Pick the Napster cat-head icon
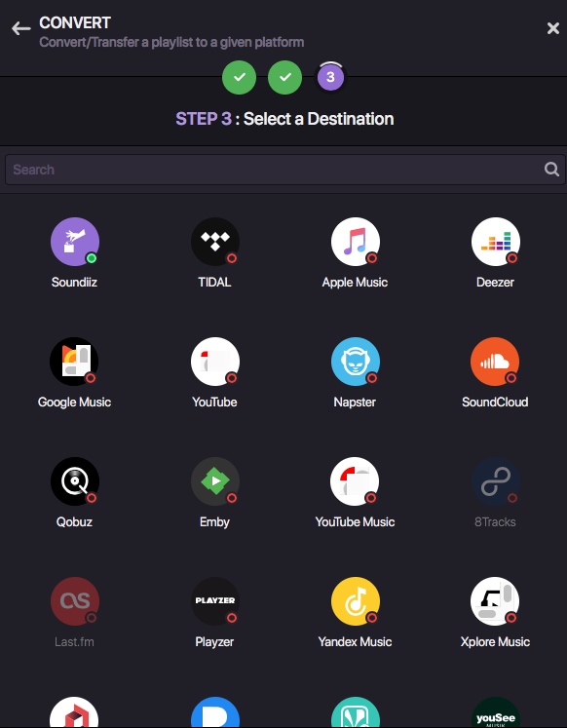 (356, 362)
